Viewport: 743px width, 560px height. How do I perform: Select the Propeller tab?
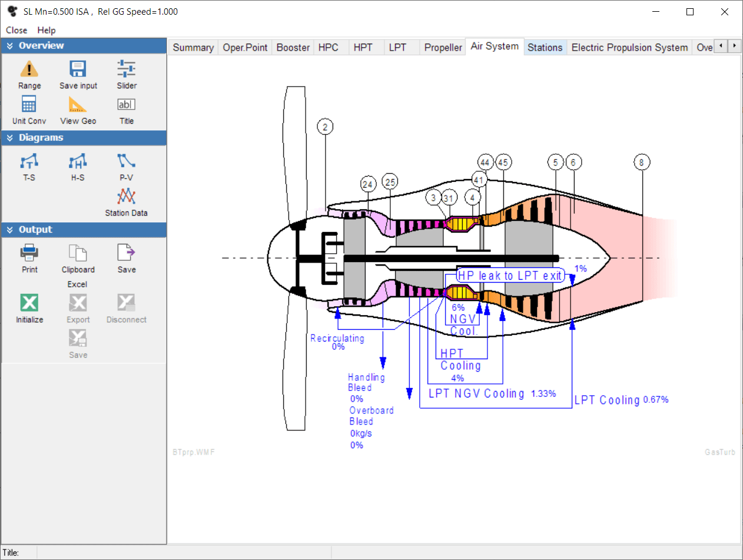coord(443,48)
